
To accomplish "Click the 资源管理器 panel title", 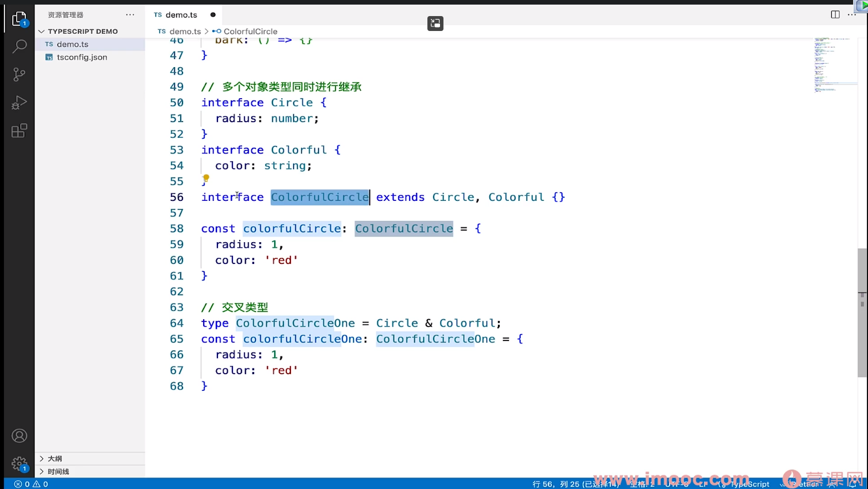I will [x=65, y=15].
